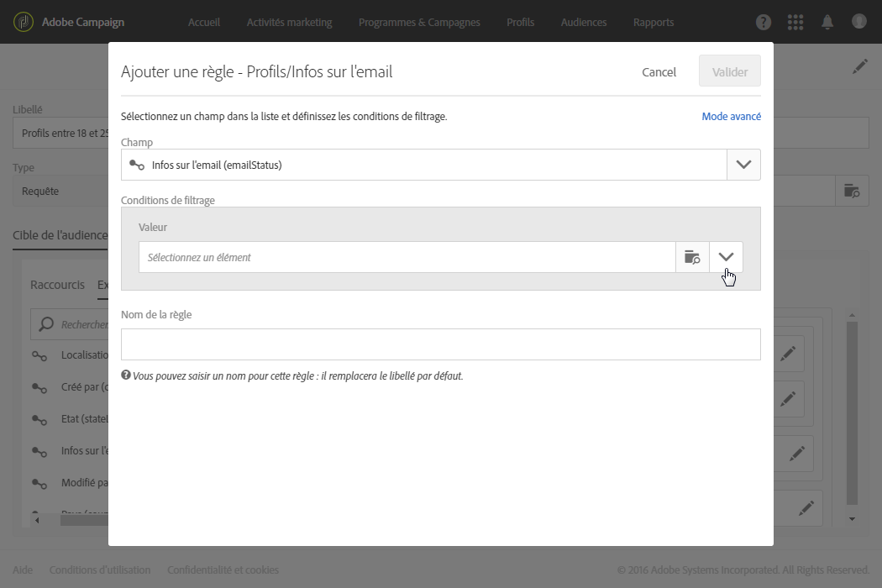This screenshot has height=588, width=882.
Task: Switch to the Raccourcis tab
Action: [x=57, y=285]
